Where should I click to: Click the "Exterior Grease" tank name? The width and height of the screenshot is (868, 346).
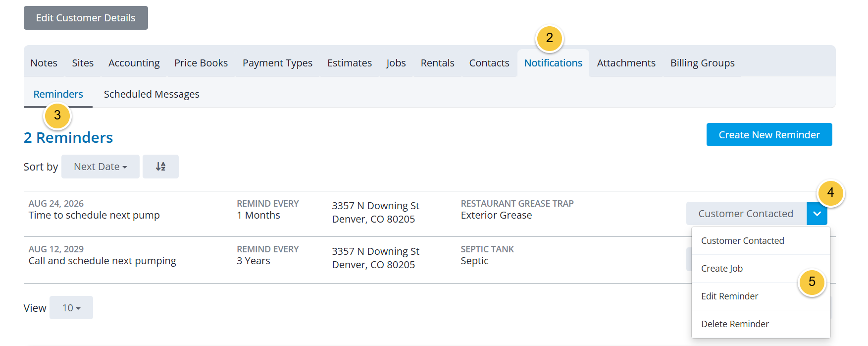click(497, 215)
